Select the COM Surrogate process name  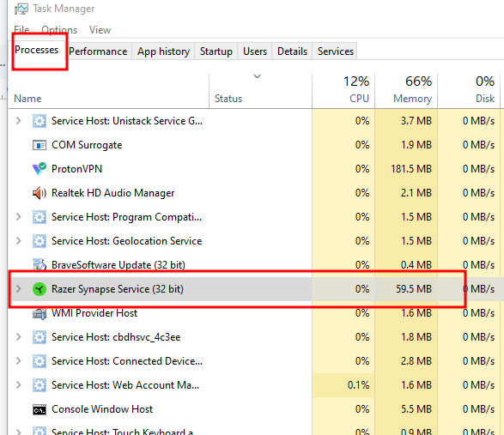tap(87, 145)
